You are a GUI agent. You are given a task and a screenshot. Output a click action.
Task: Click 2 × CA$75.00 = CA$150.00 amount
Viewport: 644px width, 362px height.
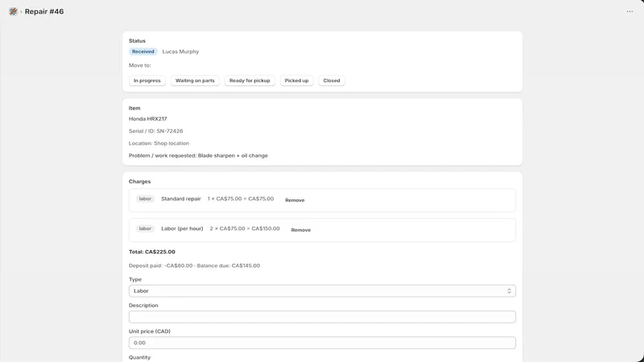[245, 228]
